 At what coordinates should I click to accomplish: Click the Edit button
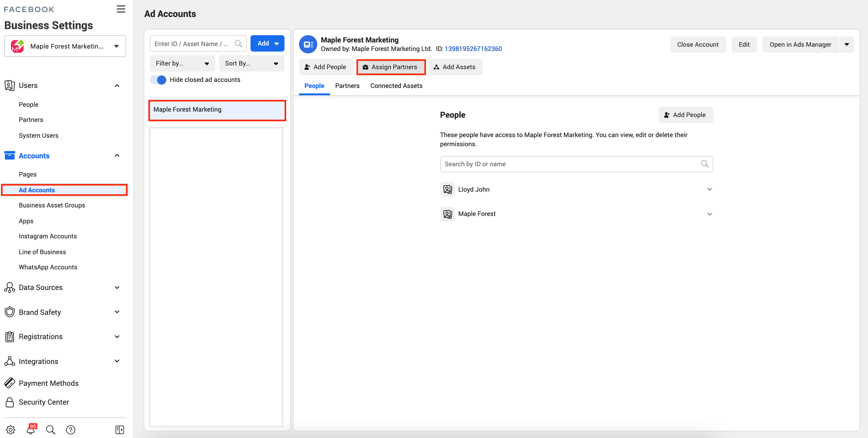click(744, 45)
